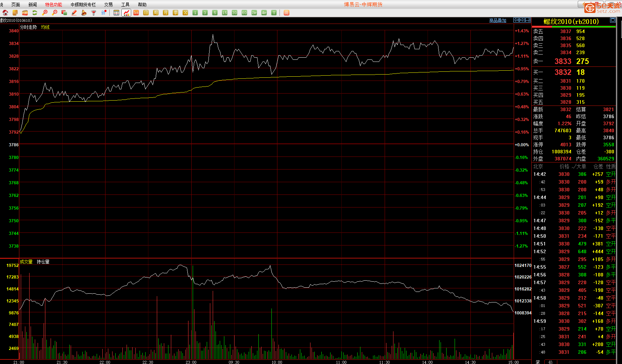This screenshot has height=364, width=622.
Task: Open the quote list table icon
Action: coord(116,13)
